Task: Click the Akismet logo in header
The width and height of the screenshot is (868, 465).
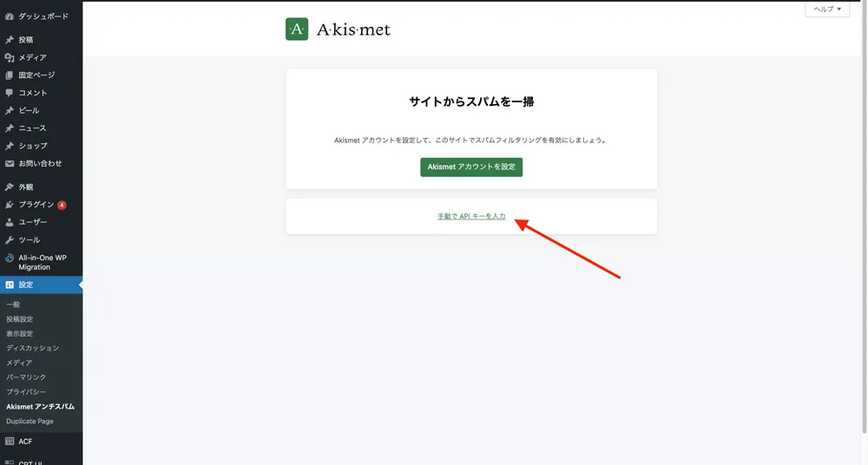Action: (x=338, y=29)
